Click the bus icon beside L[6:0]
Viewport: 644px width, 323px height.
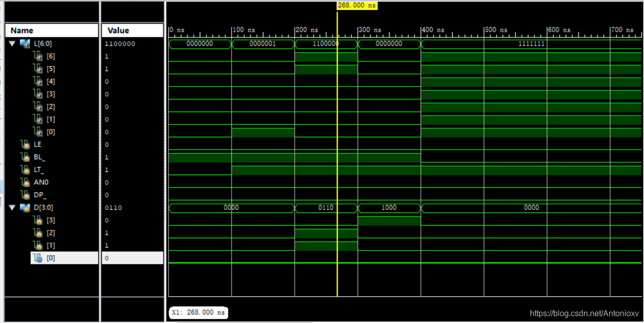[25, 43]
